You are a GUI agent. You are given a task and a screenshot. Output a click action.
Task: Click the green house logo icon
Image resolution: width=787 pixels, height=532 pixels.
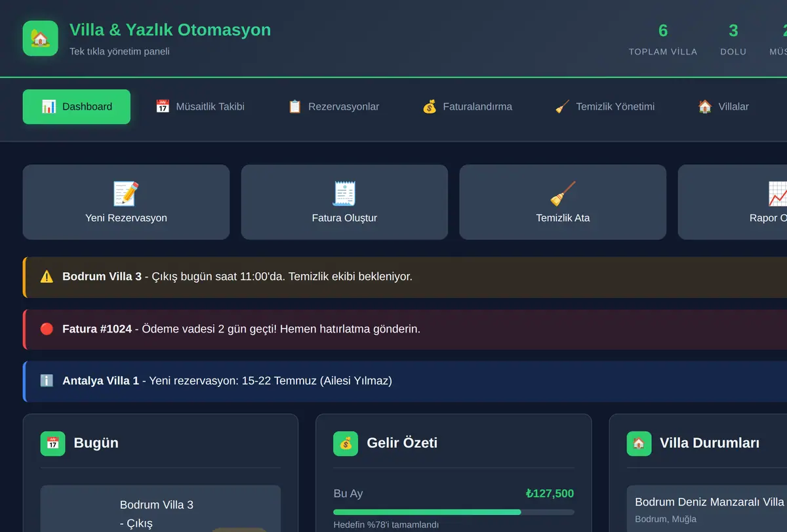(x=41, y=38)
